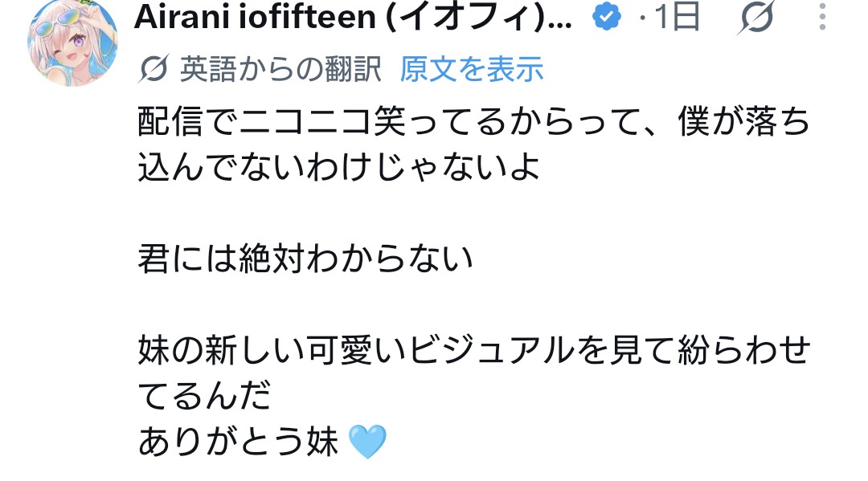This screenshot has width=868, height=481.
Task: Open the Grok icon beside the timestamp
Action: 756,17
